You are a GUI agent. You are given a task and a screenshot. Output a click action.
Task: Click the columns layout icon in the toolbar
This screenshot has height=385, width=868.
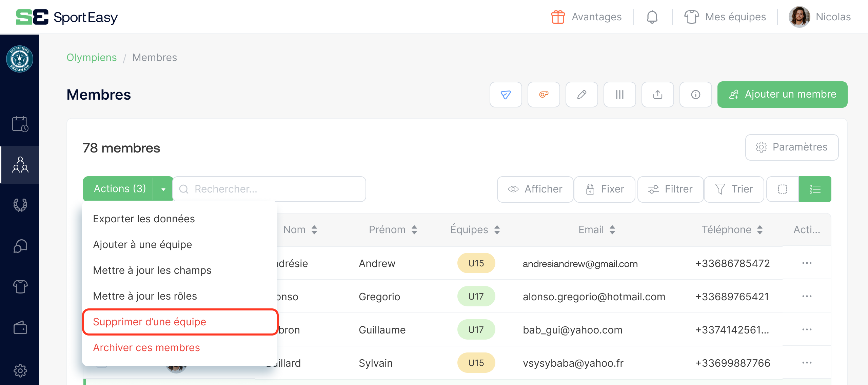[619, 95]
